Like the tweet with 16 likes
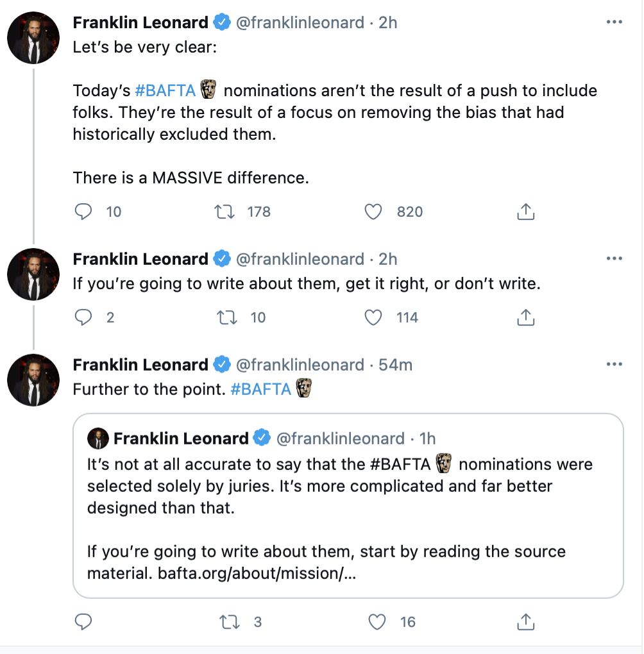The width and height of the screenshot is (644, 654). [x=378, y=621]
